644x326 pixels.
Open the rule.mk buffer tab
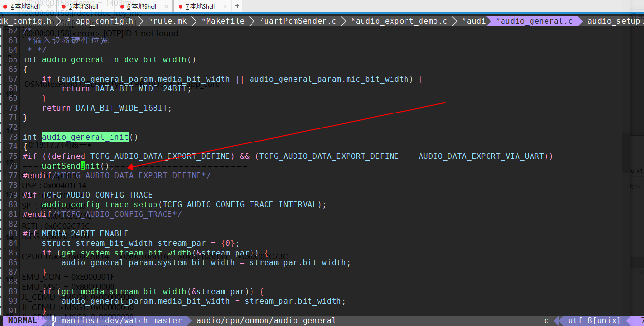168,21
